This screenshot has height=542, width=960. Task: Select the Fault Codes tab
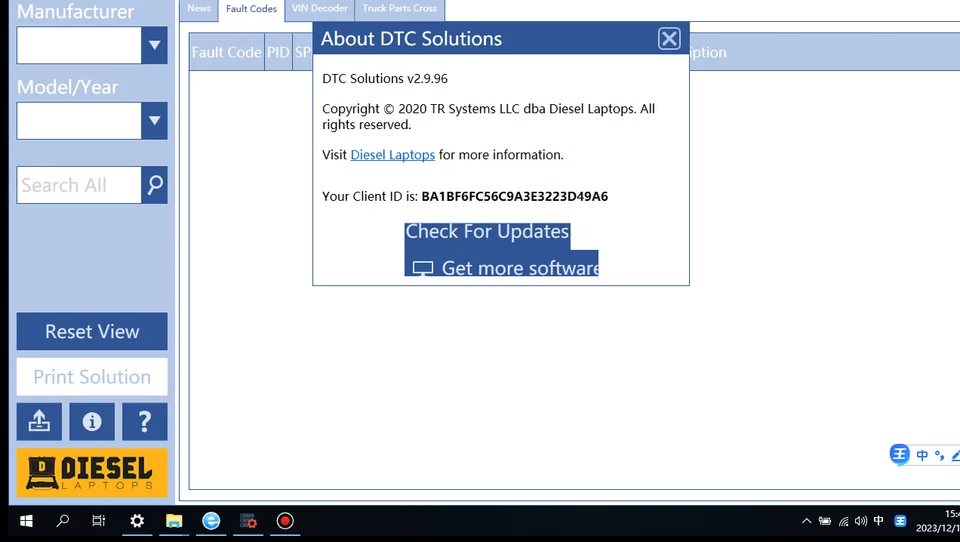251,9
